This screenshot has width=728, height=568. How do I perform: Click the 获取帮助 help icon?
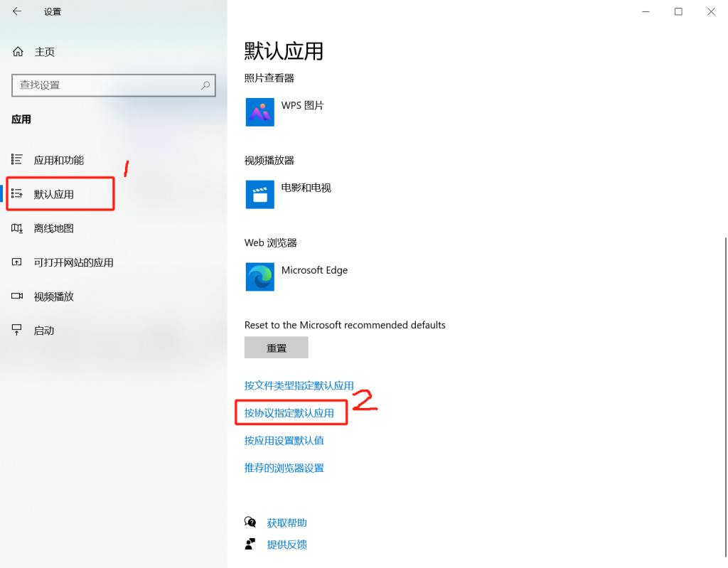coord(250,523)
